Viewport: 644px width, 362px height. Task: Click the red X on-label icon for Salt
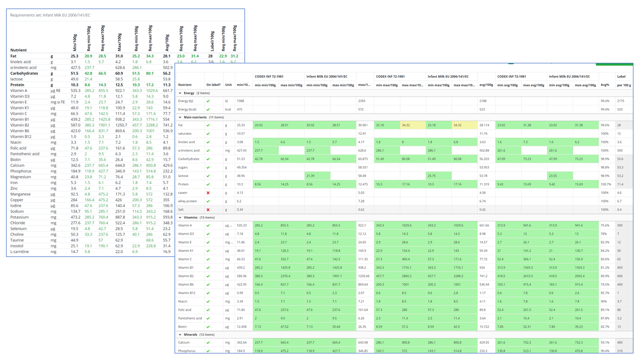[x=208, y=210]
